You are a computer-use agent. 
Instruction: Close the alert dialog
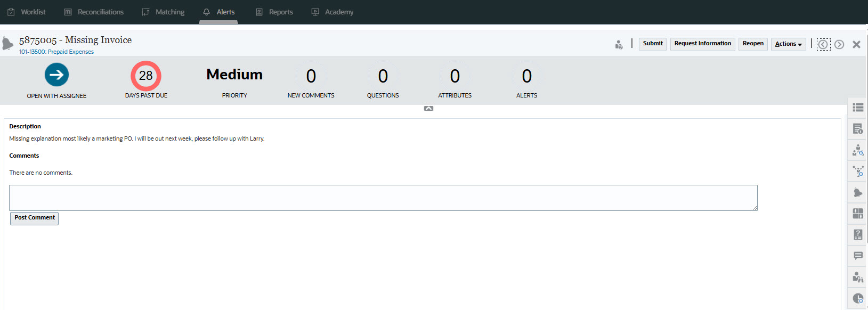tap(856, 44)
